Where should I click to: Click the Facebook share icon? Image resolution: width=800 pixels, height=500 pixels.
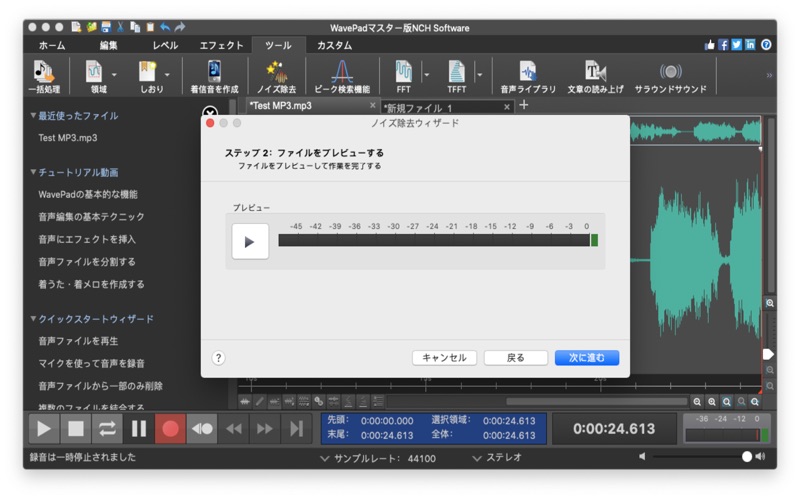click(x=723, y=45)
